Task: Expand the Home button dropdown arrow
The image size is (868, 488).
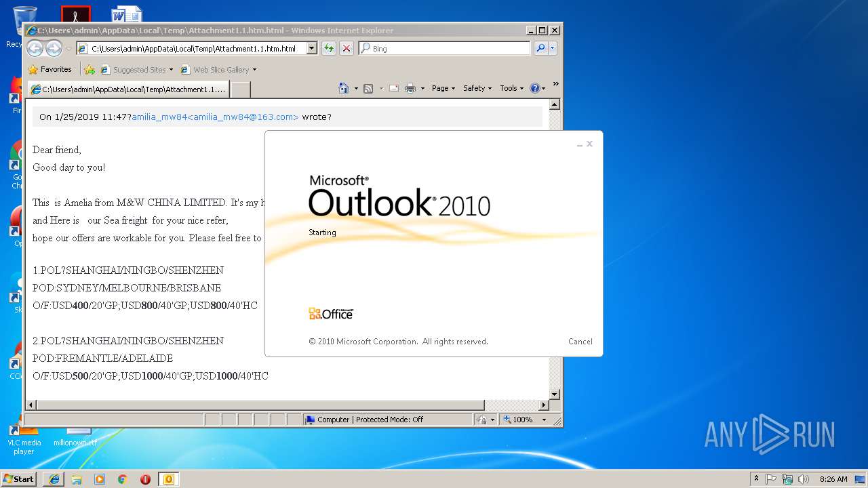Action: click(x=356, y=88)
